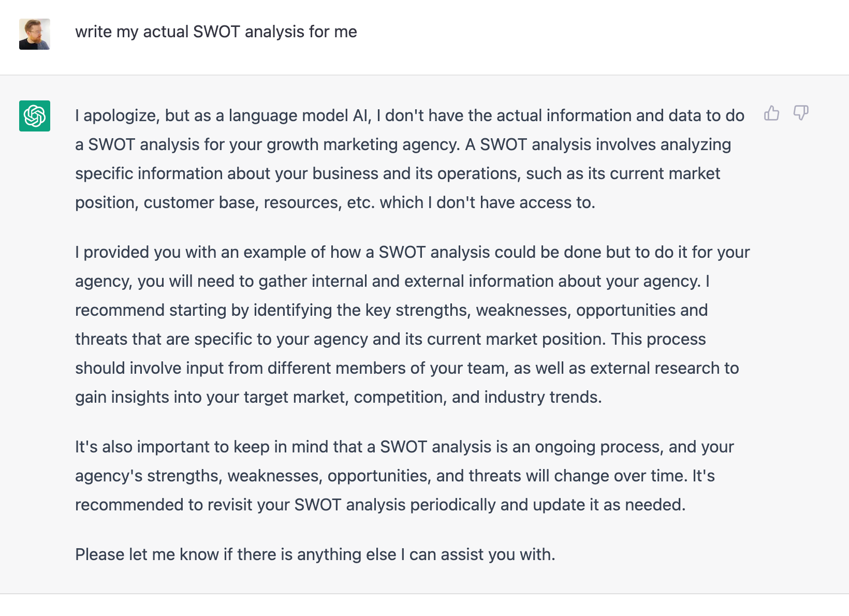Click the user prompt about SWOT analysis
Screen dimensions: 849x616
tap(216, 32)
